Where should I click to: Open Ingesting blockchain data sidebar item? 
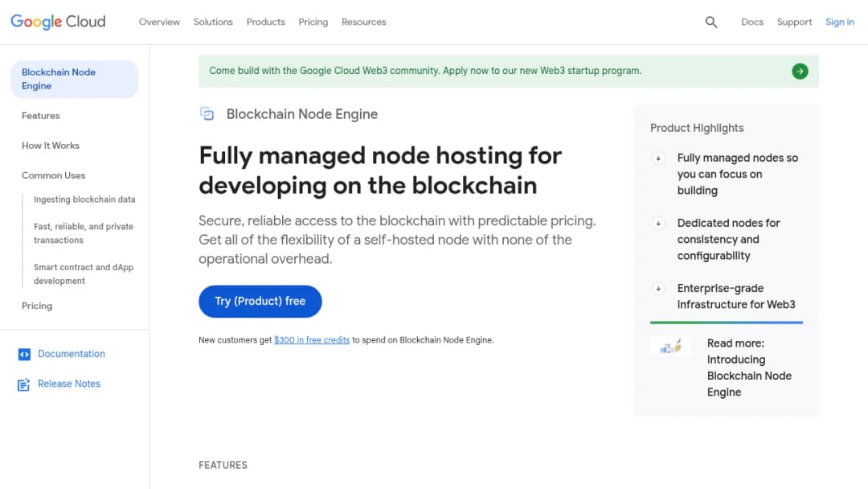click(84, 199)
